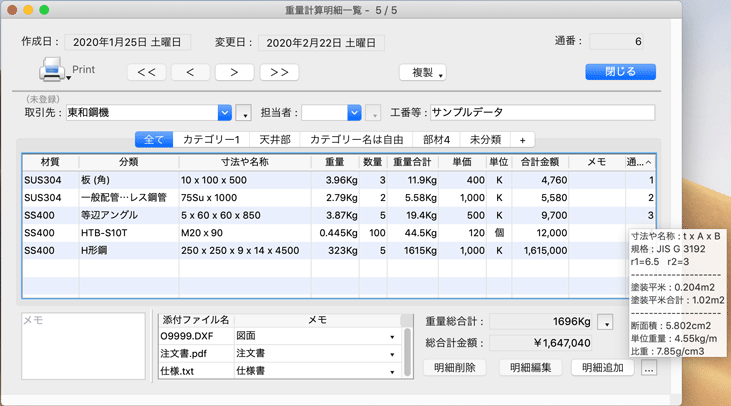Go to next record with > button

click(x=234, y=72)
